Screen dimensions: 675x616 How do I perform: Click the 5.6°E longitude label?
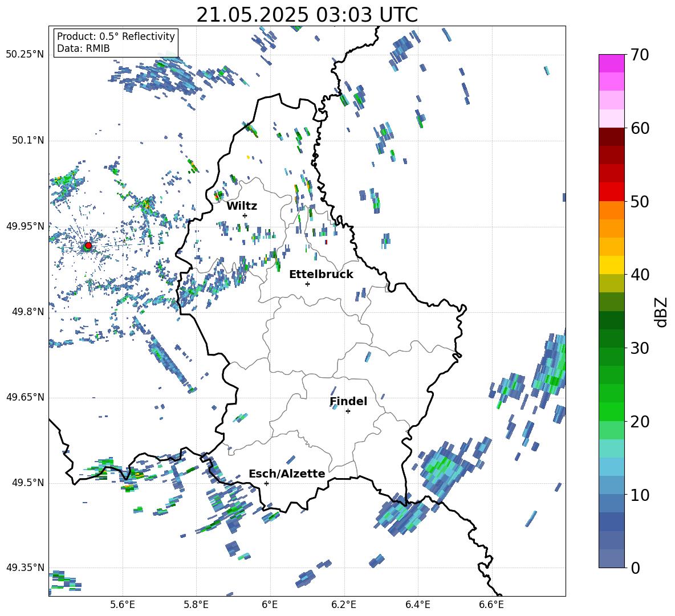[x=123, y=605]
